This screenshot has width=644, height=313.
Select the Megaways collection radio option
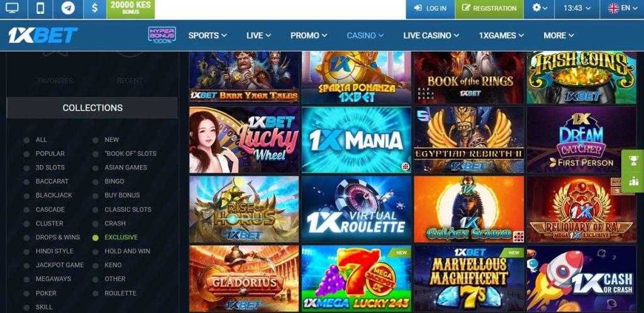(26, 279)
